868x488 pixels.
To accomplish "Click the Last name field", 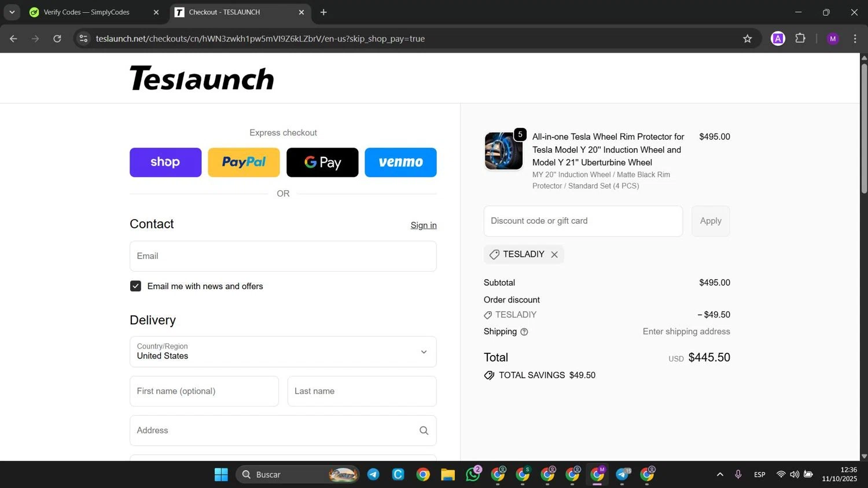I will click(x=362, y=391).
